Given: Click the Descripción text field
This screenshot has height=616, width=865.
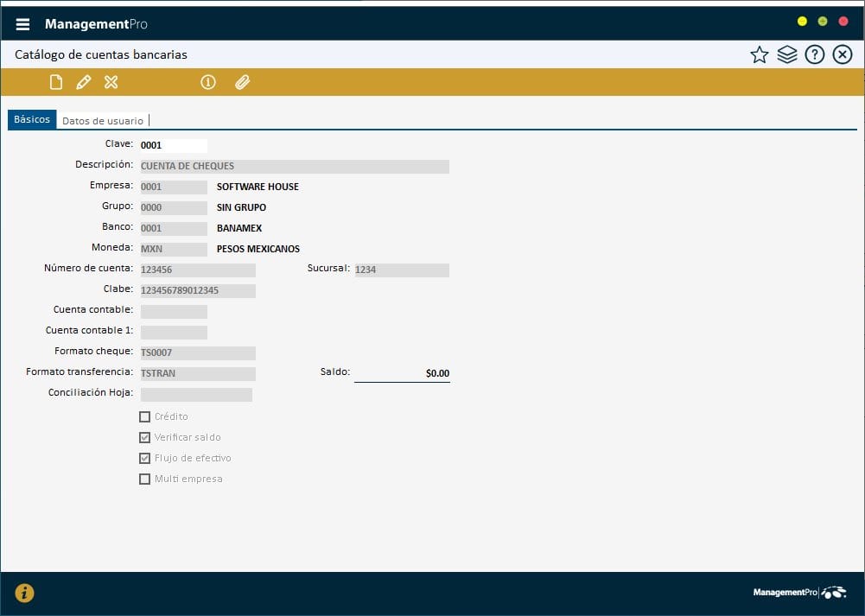Looking at the screenshot, I should tap(294, 166).
